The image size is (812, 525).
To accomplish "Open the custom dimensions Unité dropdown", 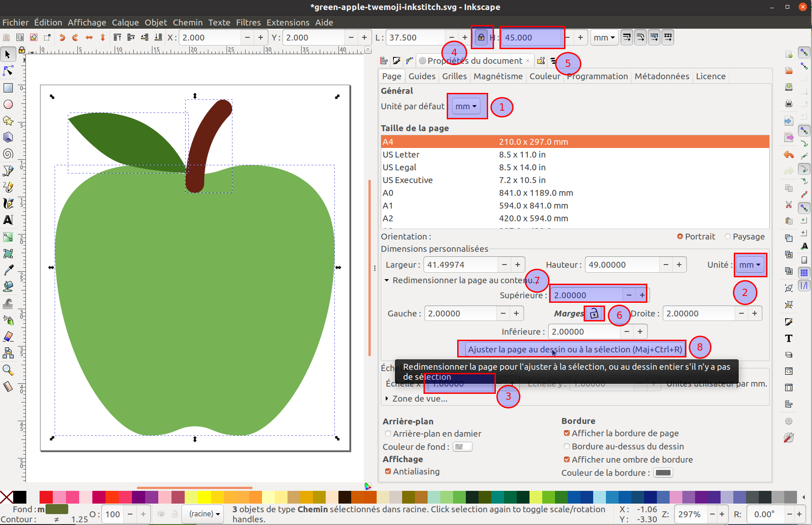I will pos(750,265).
